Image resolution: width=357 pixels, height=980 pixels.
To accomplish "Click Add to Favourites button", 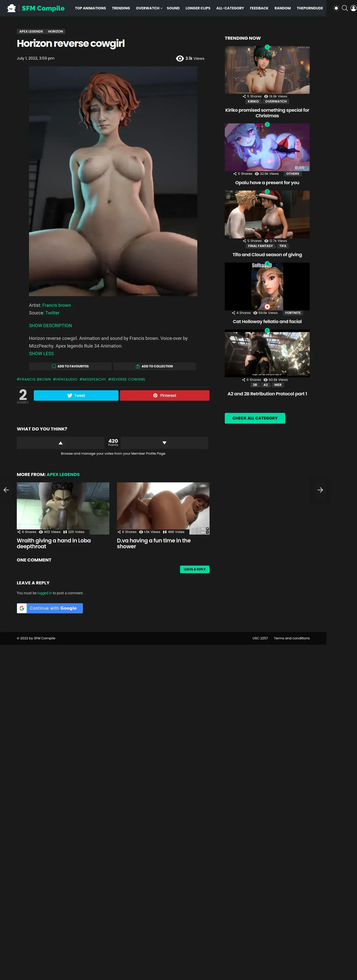I will point(70,366).
